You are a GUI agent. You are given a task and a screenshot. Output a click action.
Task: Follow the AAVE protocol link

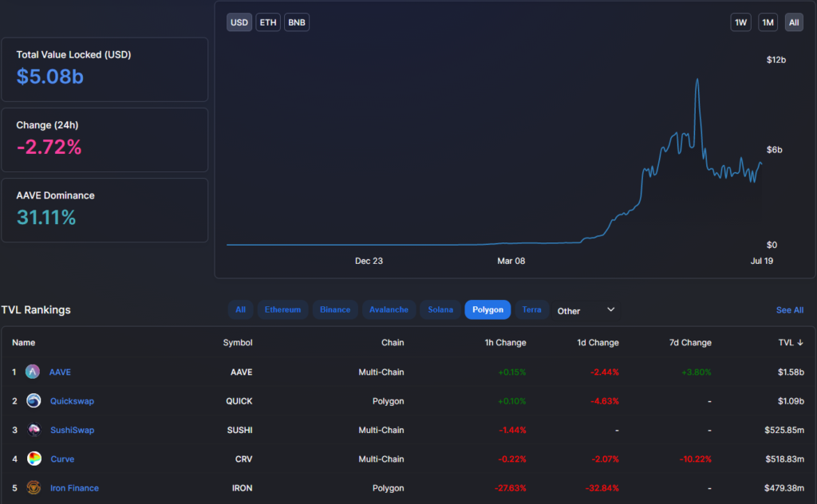pos(60,372)
